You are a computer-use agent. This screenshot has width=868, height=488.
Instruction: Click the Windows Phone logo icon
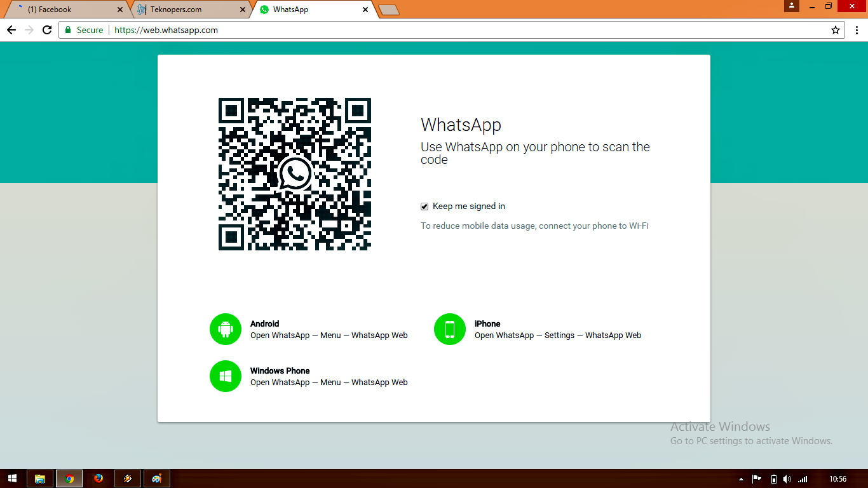pos(226,376)
